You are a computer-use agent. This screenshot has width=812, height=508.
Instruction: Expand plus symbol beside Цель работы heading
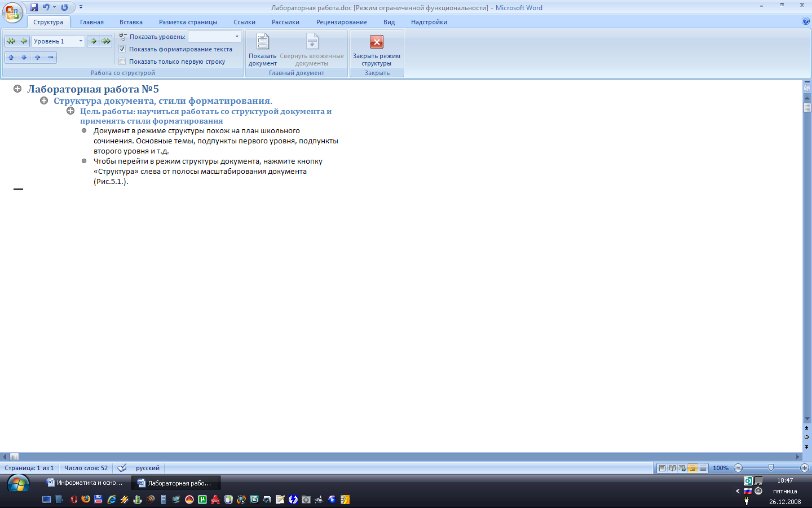pos(70,111)
